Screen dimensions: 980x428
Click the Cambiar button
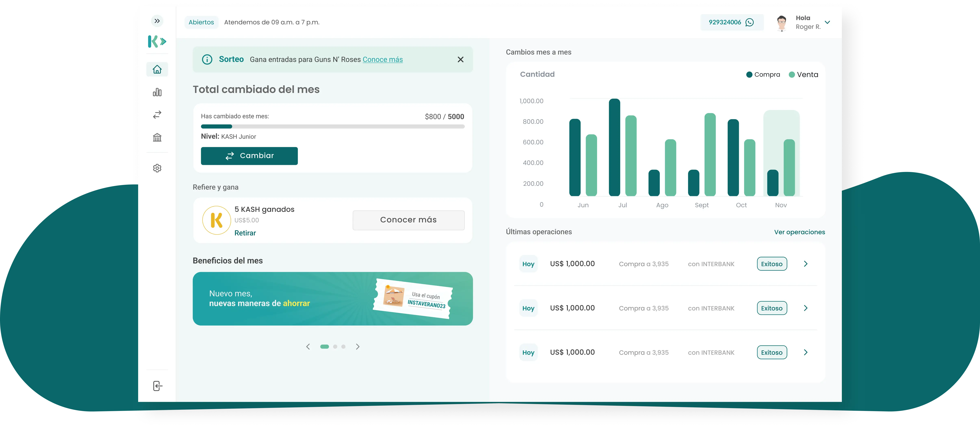[x=249, y=156]
